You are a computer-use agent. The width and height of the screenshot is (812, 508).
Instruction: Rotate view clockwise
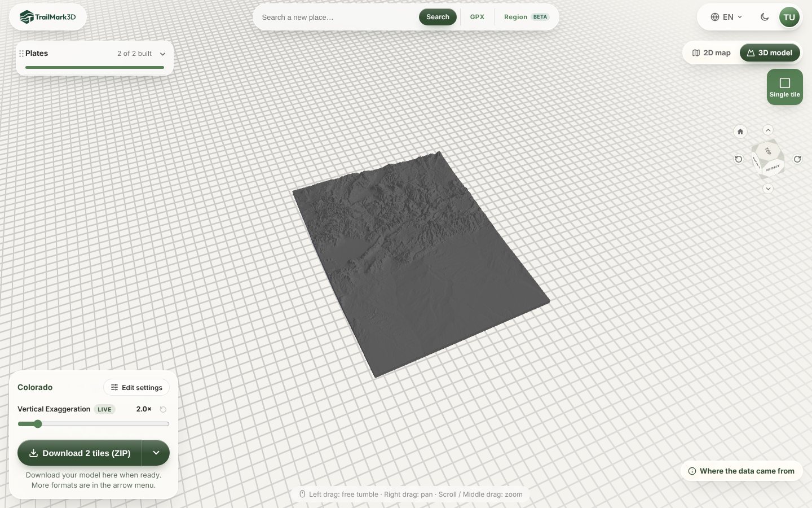pyautogui.click(x=797, y=159)
